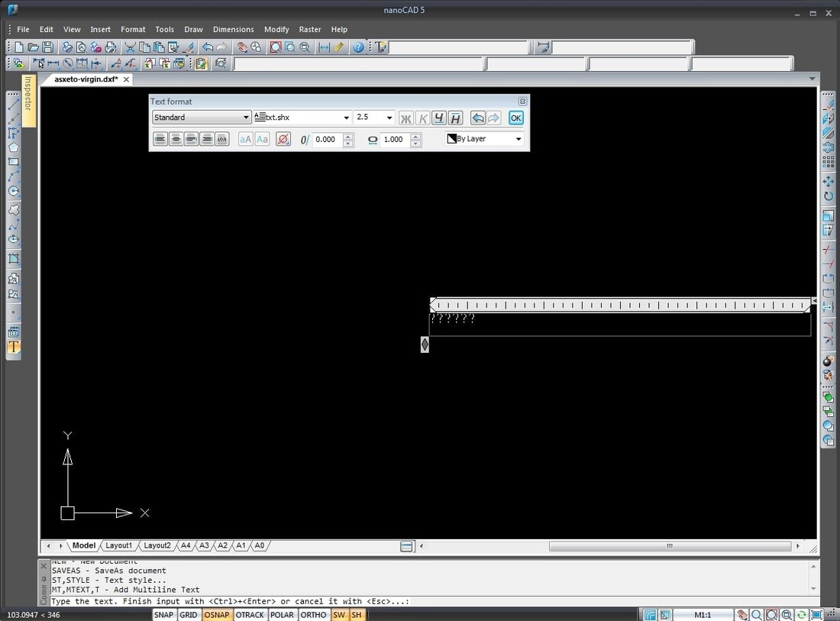Click the Save document icon
This screenshot has width=840, height=621.
point(47,47)
